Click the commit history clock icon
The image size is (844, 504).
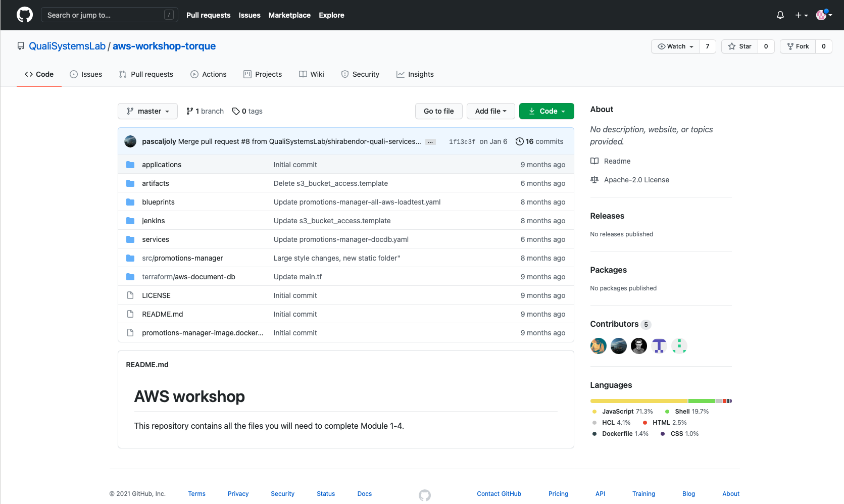click(x=519, y=141)
